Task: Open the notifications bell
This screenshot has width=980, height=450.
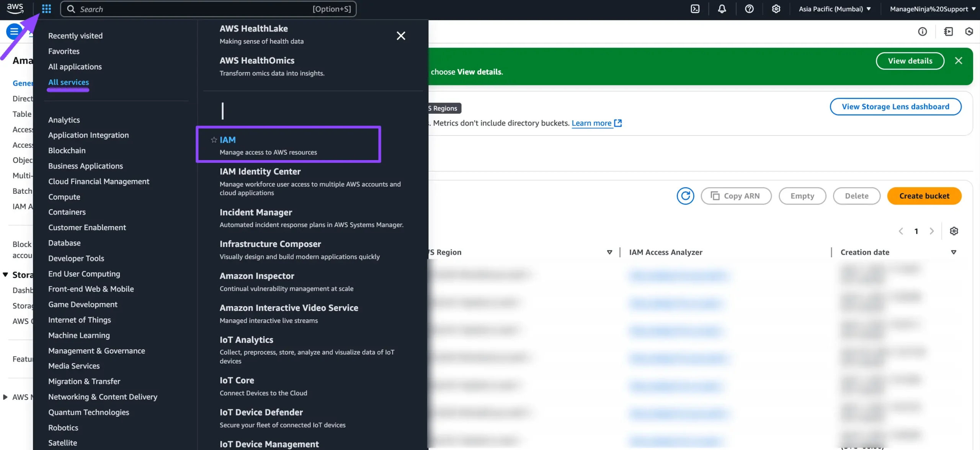Action: [722, 9]
